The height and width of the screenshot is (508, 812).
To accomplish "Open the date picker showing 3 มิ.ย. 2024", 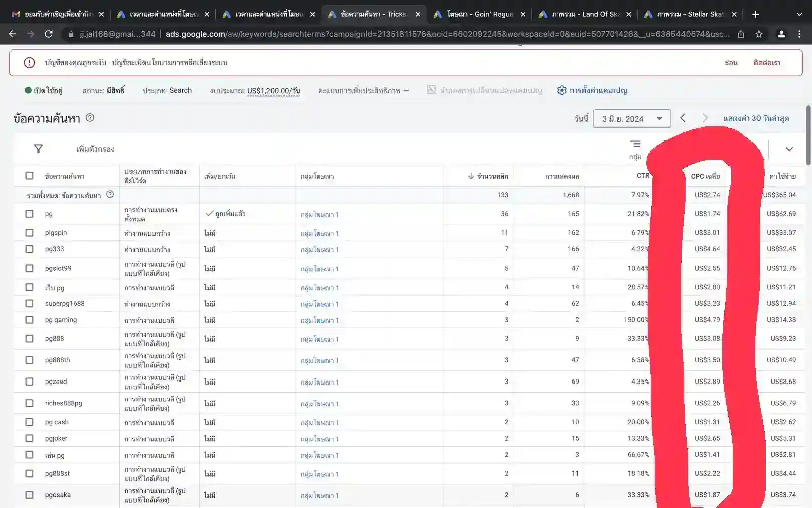I will tap(632, 118).
